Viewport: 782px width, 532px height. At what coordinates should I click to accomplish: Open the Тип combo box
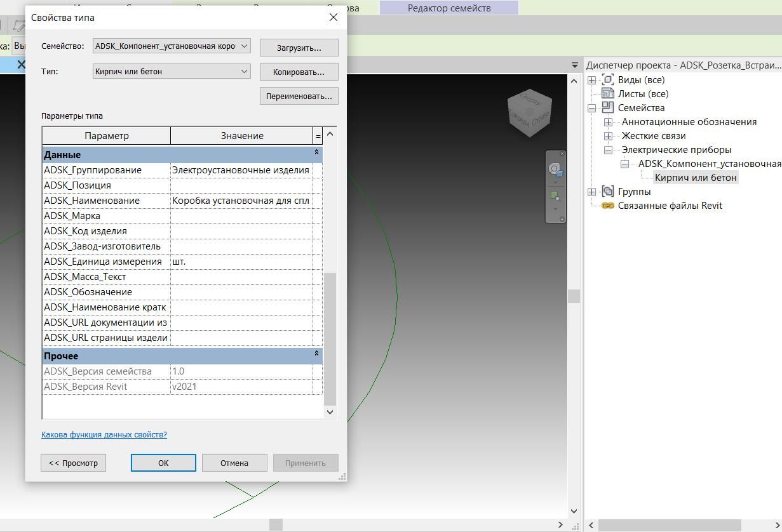pos(172,71)
